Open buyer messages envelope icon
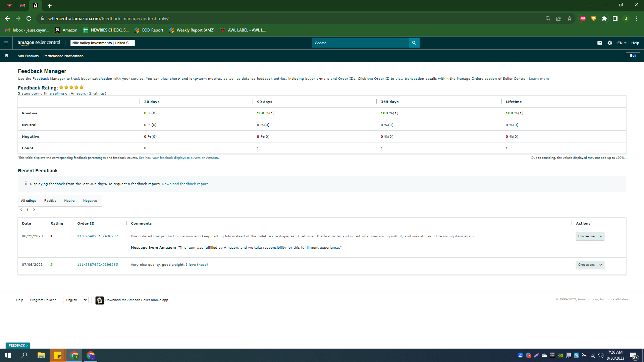This screenshot has height=362, width=644. tap(600, 43)
